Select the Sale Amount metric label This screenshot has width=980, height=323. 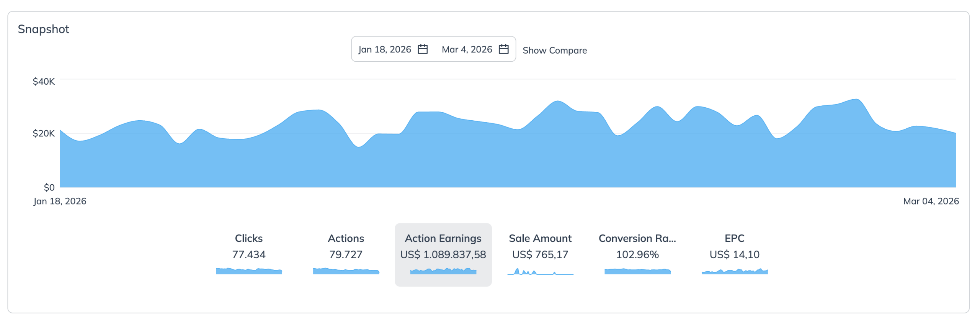(540, 238)
